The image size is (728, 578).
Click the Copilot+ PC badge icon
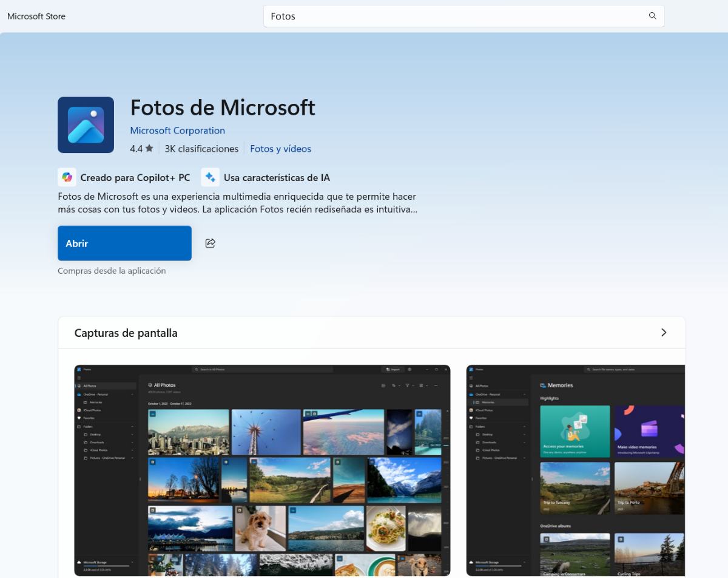(x=67, y=177)
